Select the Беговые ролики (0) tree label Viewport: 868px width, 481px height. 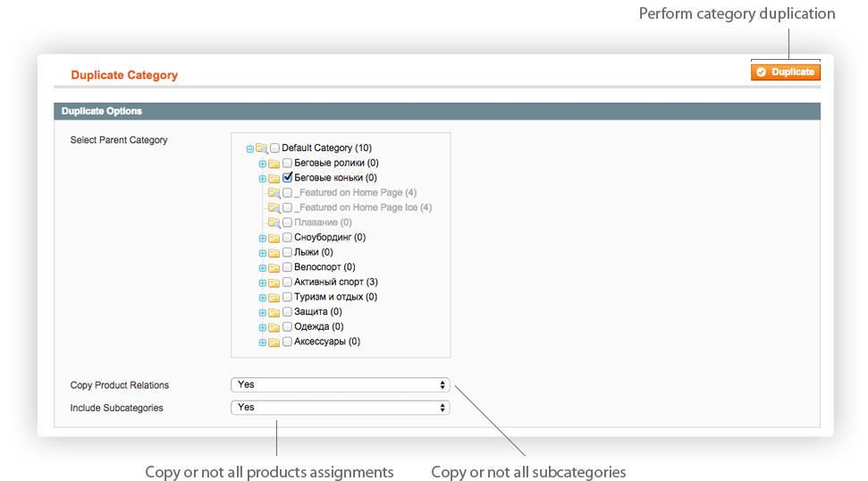pyautogui.click(x=337, y=163)
